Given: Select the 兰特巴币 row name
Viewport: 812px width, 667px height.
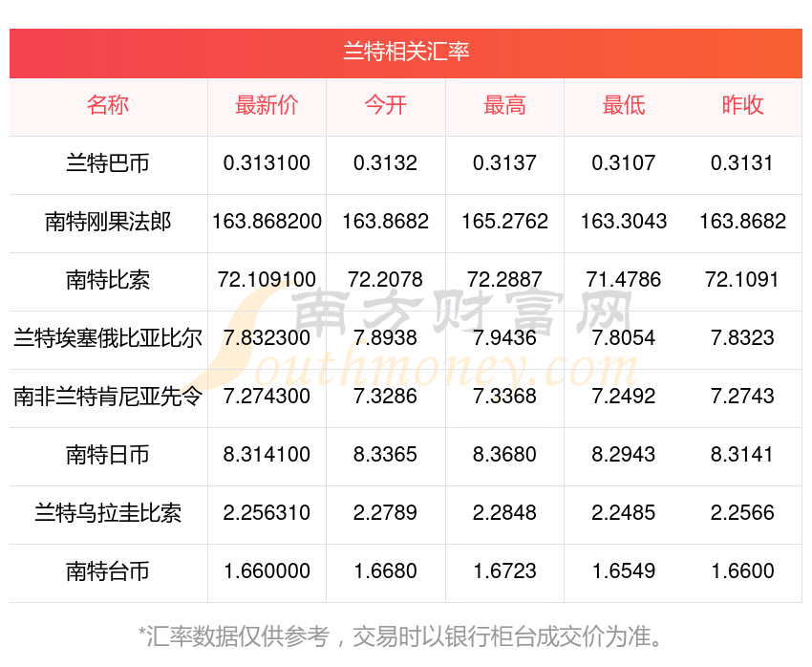Looking at the screenshot, I should click(x=108, y=163).
